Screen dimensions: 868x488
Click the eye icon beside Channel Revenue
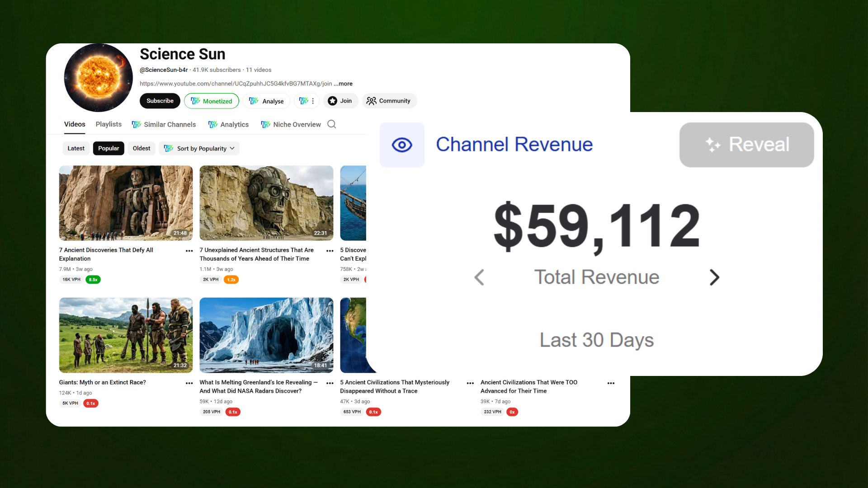(402, 145)
